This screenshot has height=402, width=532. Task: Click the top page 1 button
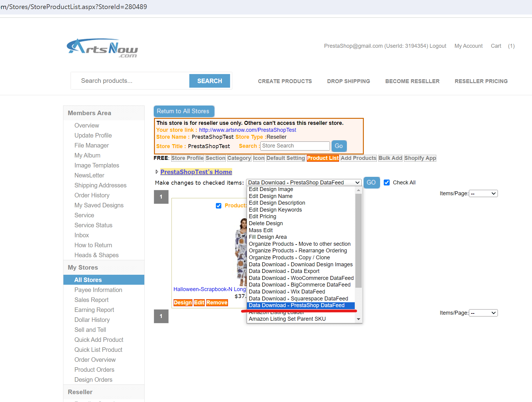point(161,197)
